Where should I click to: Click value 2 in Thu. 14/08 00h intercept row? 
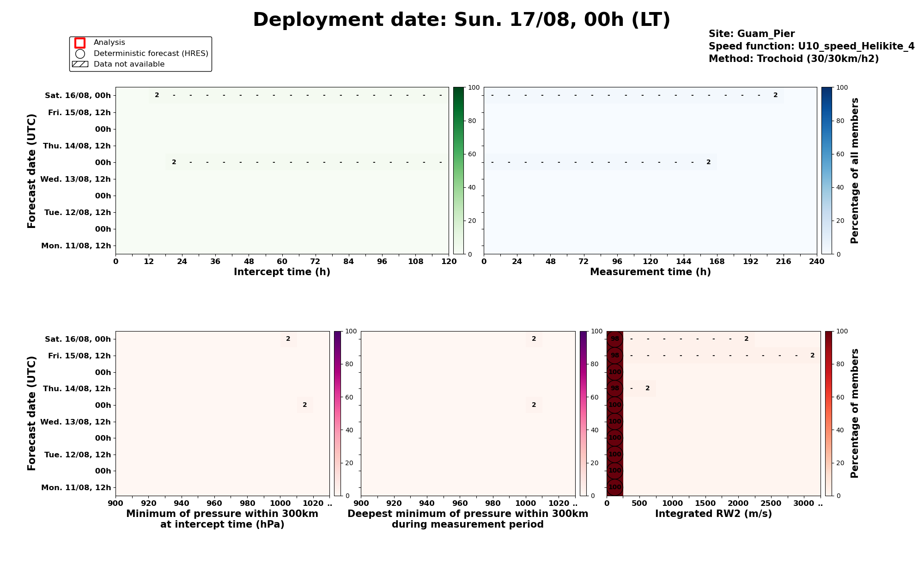(174, 162)
